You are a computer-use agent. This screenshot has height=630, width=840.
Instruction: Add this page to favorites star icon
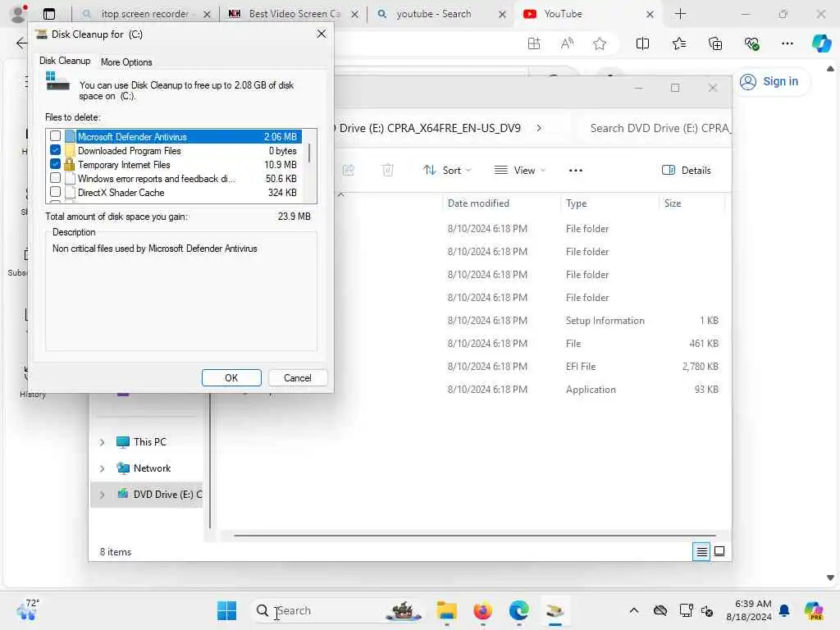[600, 44]
